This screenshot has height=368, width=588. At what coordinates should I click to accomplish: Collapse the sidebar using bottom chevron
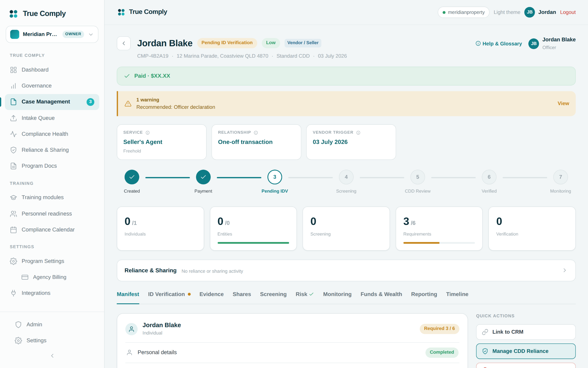[x=52, y=356]
